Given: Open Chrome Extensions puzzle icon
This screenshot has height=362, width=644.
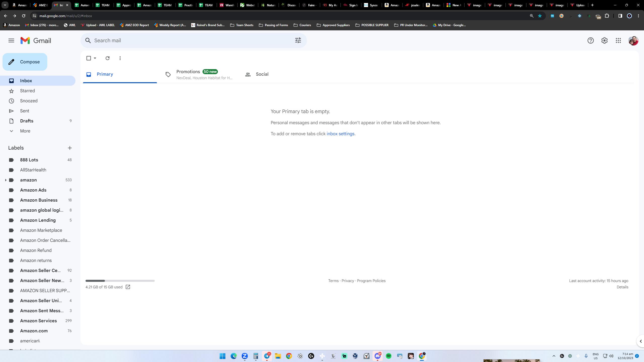Looking at the screenshot, I should [607, 16].
